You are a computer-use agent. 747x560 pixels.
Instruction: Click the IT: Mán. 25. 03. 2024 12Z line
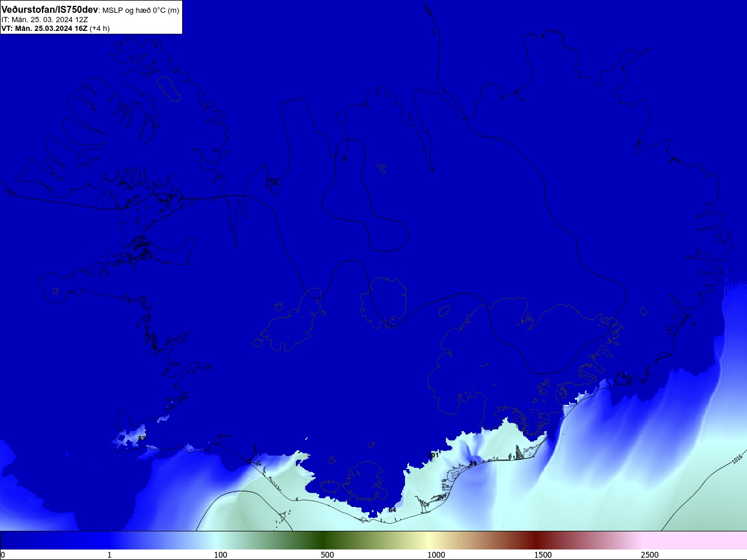point(45,19)
